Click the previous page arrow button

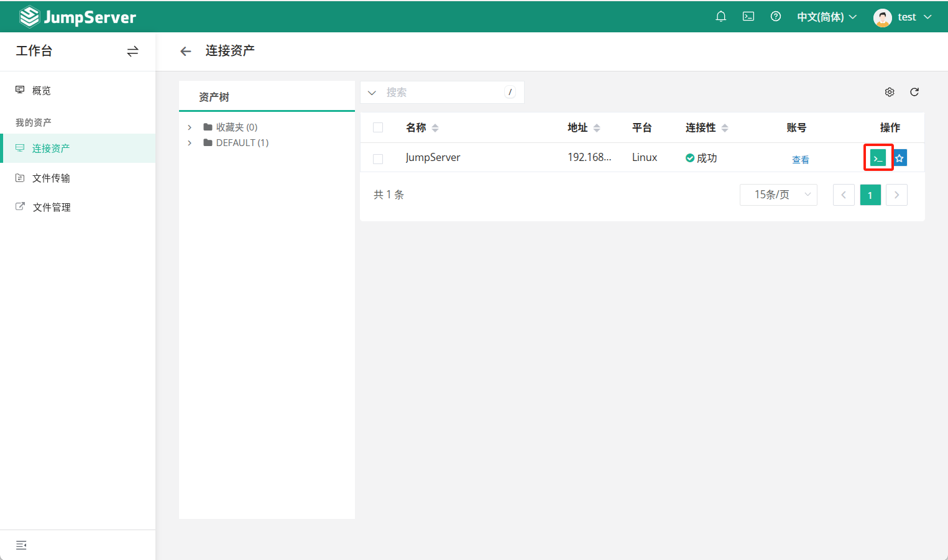click(x=844, y=195)
